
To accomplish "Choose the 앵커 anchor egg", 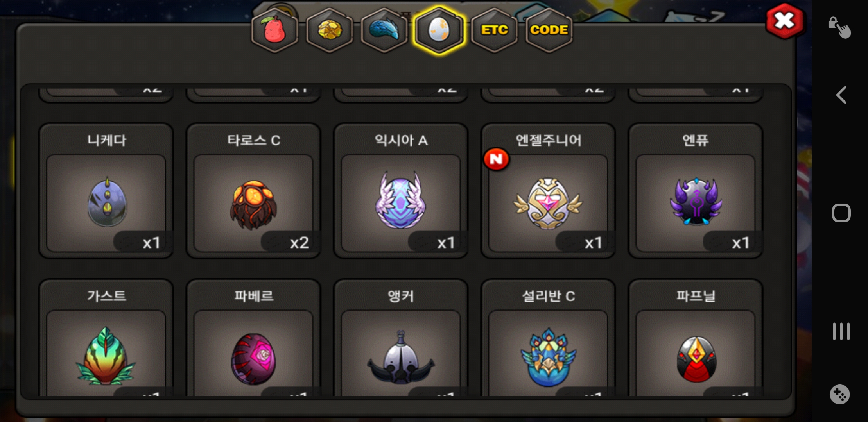I will [401, 338].
